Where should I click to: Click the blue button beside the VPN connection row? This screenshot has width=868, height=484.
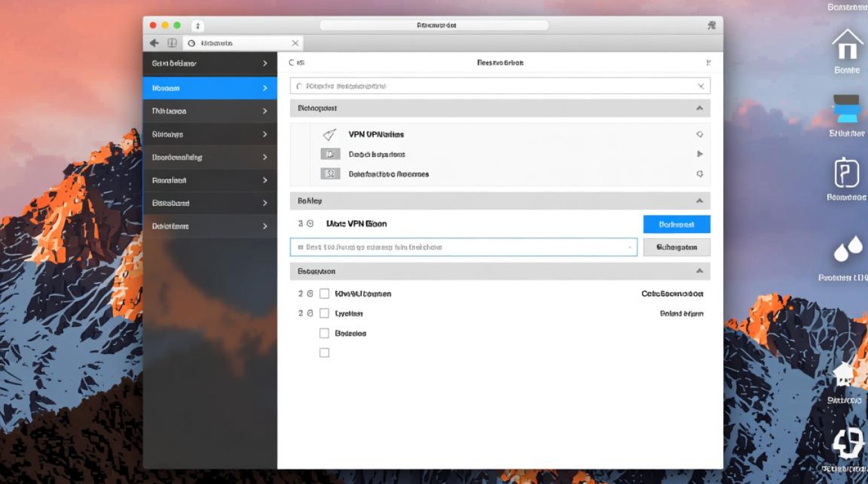[x=676, y=224]
